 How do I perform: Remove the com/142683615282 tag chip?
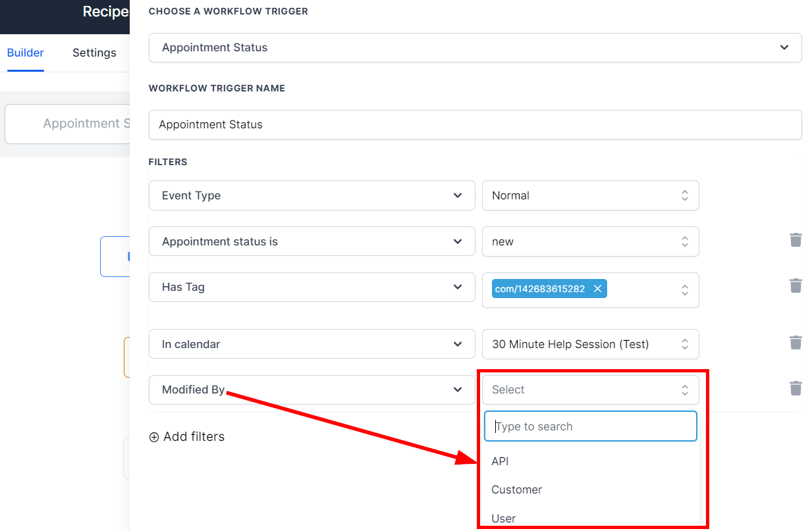[x=597, y=289]
